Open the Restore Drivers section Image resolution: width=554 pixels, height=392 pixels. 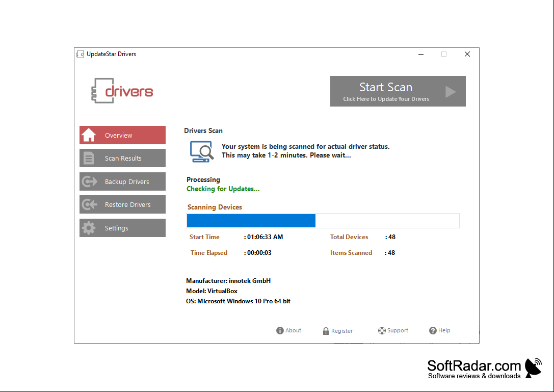point(122,204)
